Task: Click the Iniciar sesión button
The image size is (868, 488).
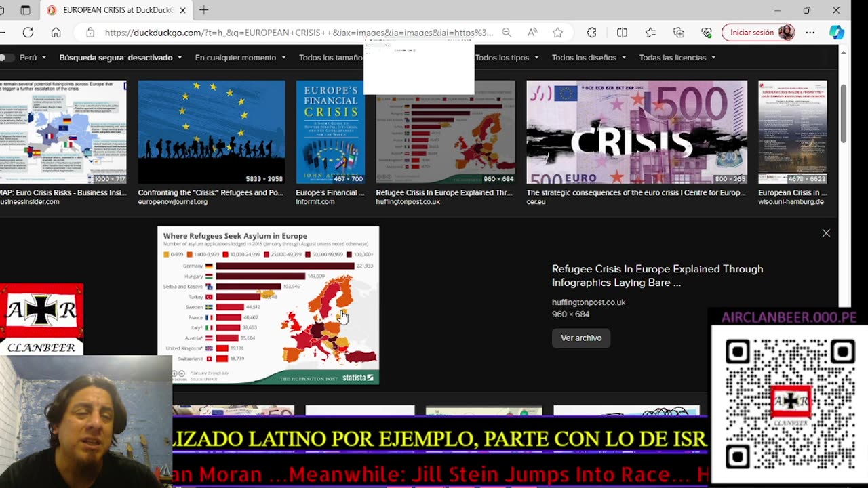Action: coord(759,33)
